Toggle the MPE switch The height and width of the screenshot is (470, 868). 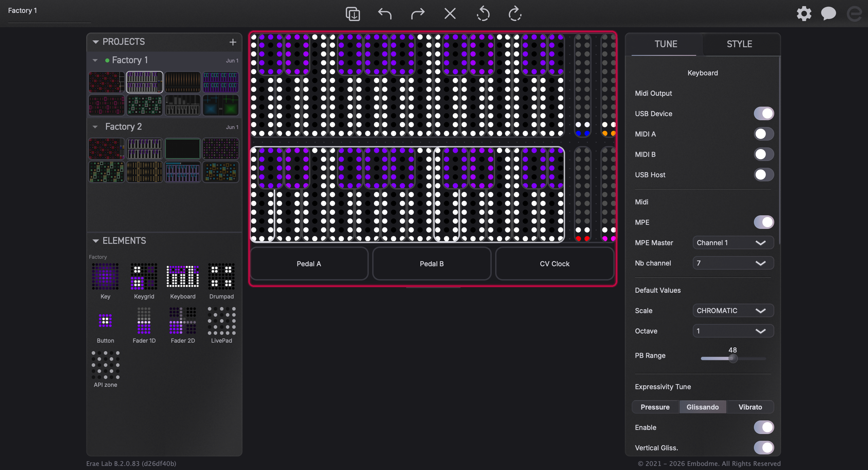(764, 222)
